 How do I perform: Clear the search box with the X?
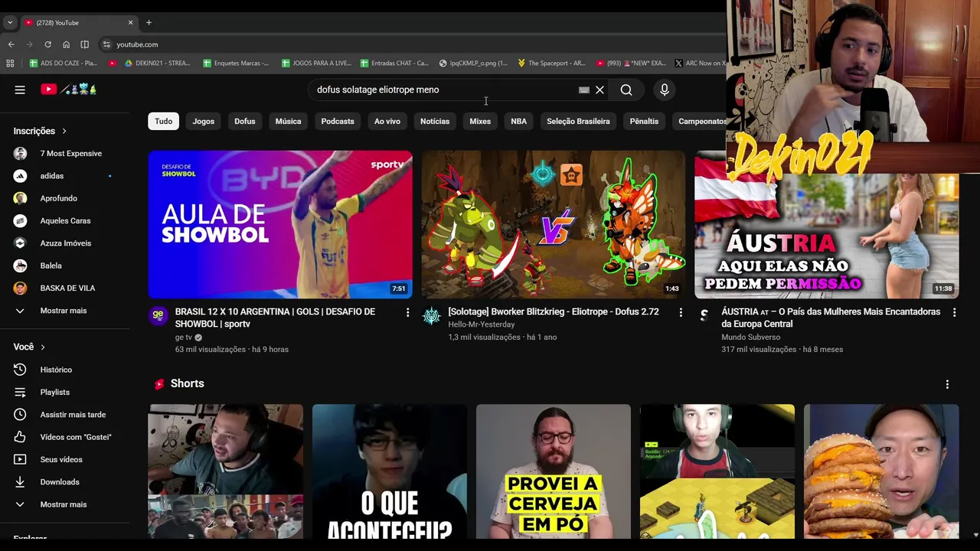(599, 90)
